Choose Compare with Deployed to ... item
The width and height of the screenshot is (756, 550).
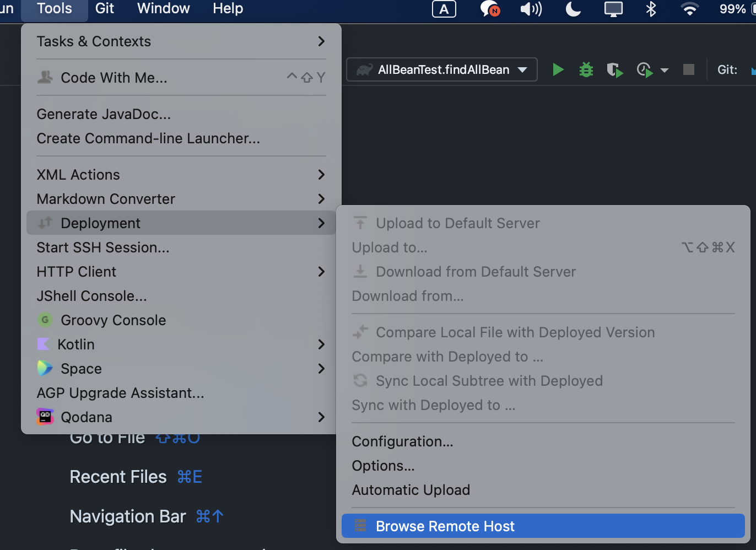(543, 357)
